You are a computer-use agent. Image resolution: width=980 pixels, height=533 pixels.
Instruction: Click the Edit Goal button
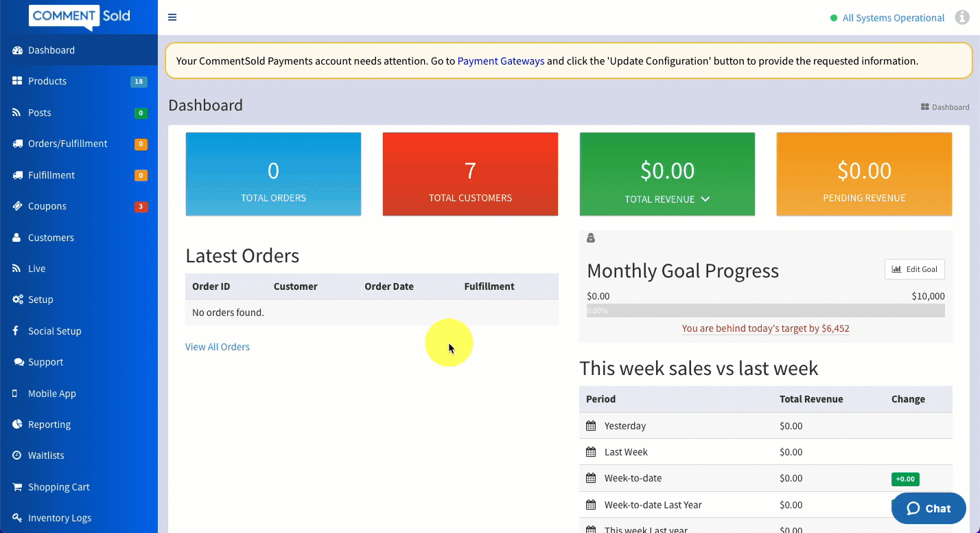[915, 269]
